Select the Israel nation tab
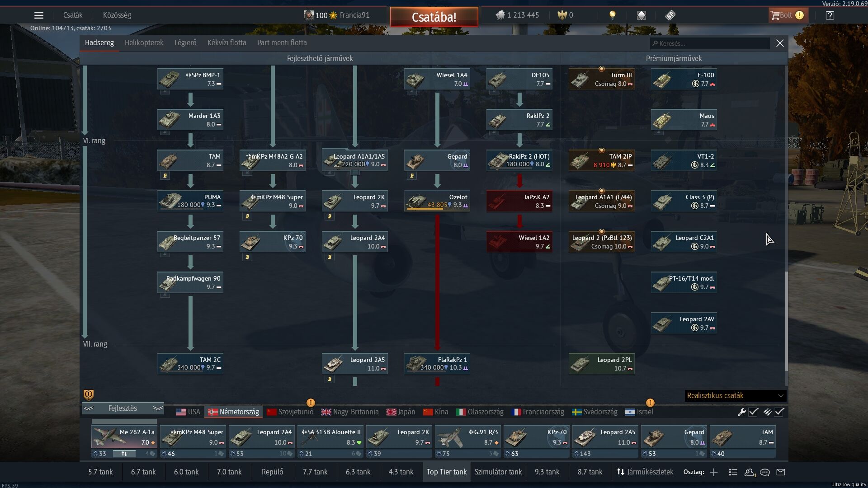868x488 pixels. 639,412
